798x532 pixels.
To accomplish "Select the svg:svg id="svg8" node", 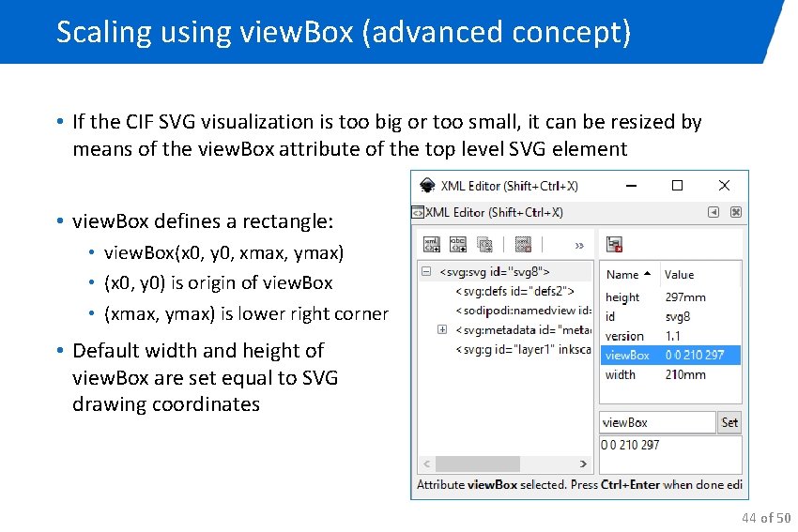I will point(495,272).
